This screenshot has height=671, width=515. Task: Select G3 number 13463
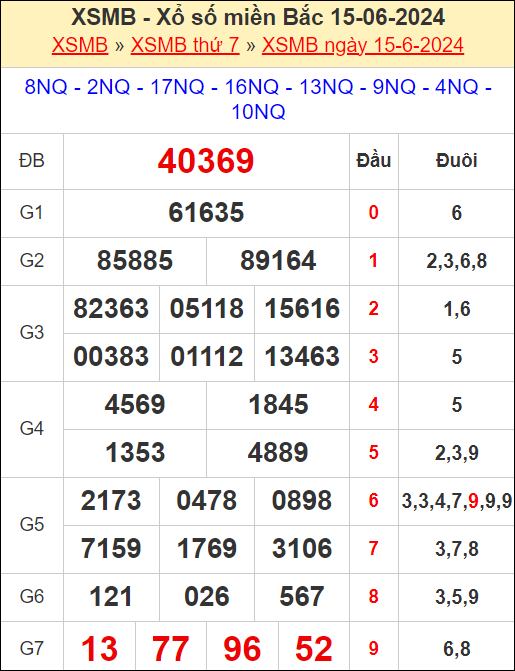302,356
